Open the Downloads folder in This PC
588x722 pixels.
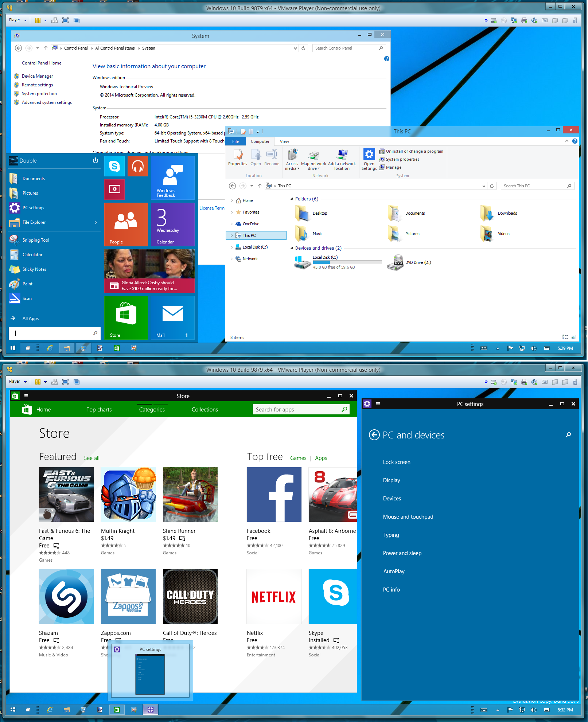pyautogui.click(x=499, y=213)
